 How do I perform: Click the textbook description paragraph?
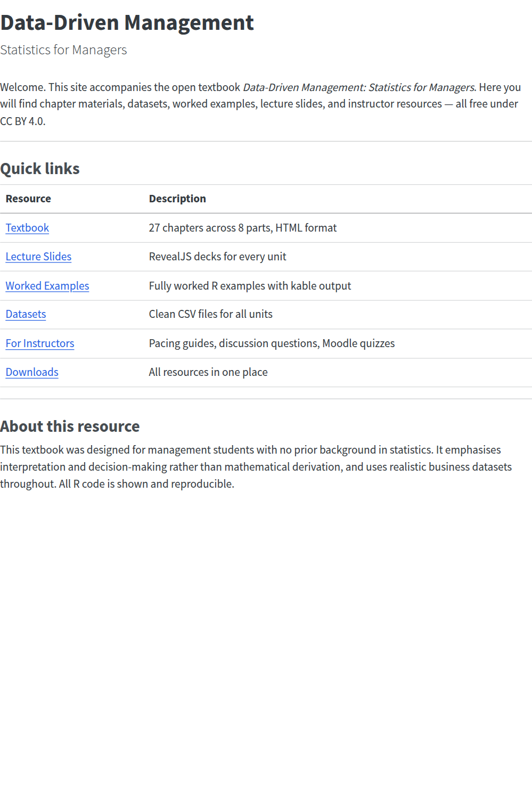point(256,467)
